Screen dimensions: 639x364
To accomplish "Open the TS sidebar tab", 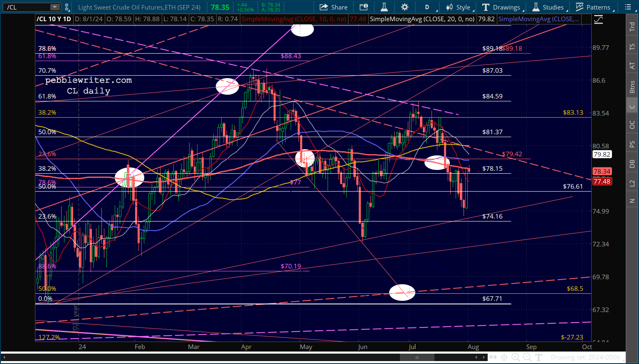I will 632,47.
